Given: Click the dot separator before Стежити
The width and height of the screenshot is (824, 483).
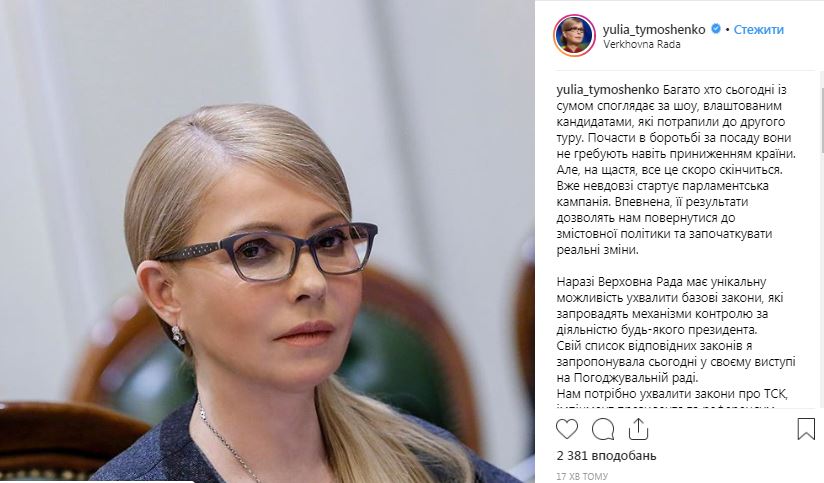Looking at the screenshot, I should tap(727, 30).
